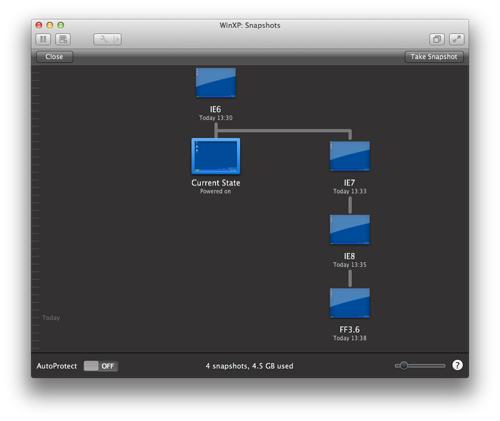The height and width of the screenshot is (421, 500).
Task: Select the IE6 snapshot thumbnail
Action: point(216,83)
